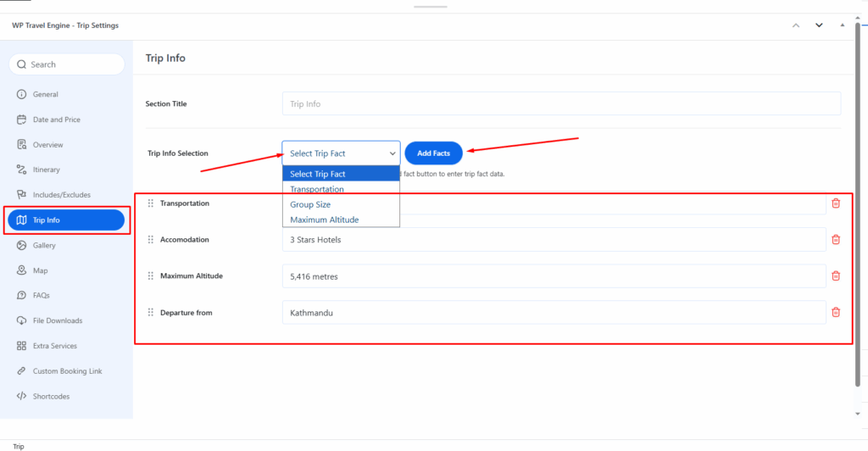This screenshot has height=451, width=868.
Task: Pick Maximum Altitude option in dropdown list
Action: coord(324,220)
